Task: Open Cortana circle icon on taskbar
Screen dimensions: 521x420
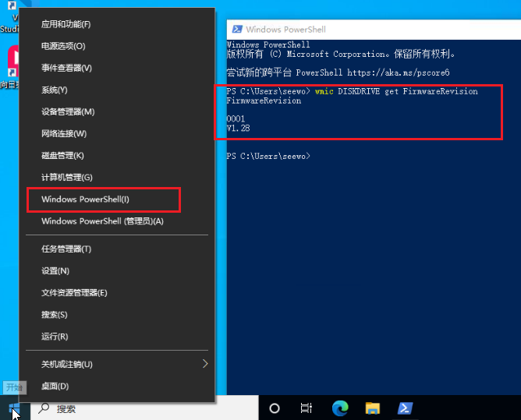Action: (x=275, y=408)
